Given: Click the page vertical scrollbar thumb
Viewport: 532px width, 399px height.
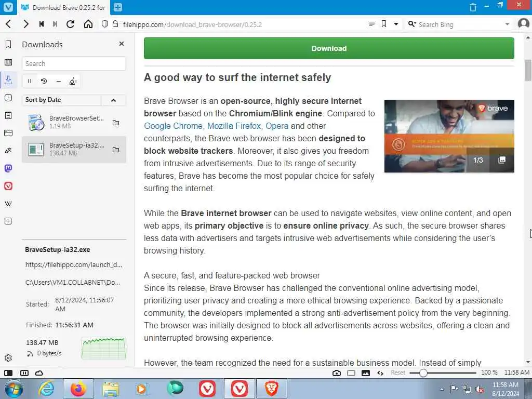Looking at the screenshot, I should [528, 70].
